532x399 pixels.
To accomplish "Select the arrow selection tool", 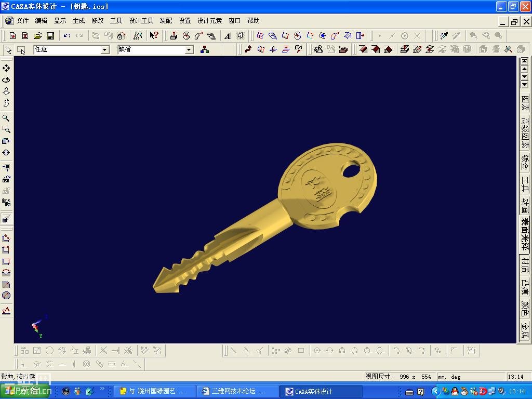I will [x=8, y=50].
